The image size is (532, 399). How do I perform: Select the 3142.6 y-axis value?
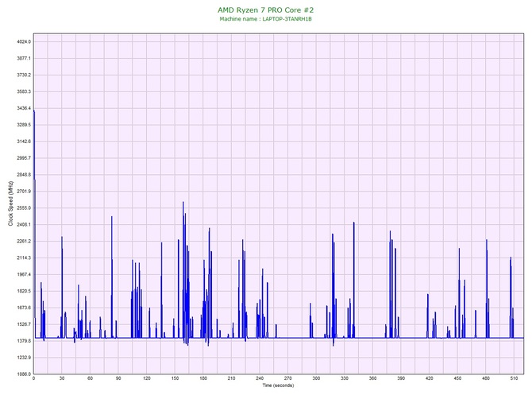click(x=24, y=141)
